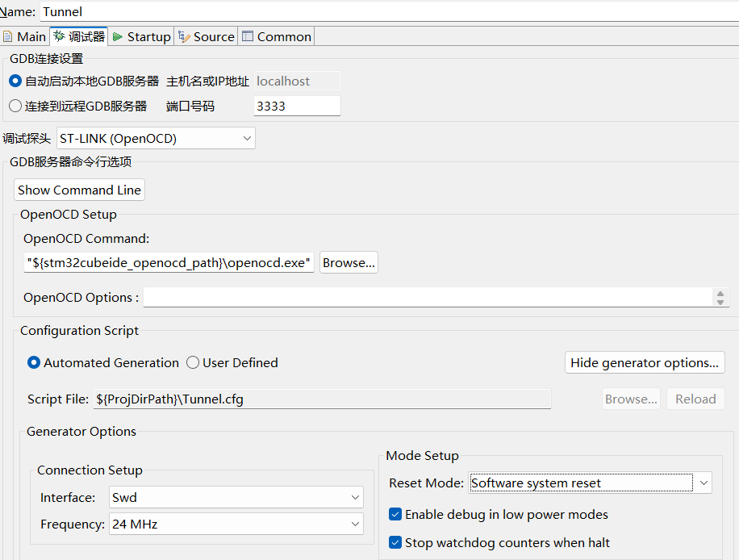Select connect to remote GDB server radio
739x560 pixels.
pos(15,106)
